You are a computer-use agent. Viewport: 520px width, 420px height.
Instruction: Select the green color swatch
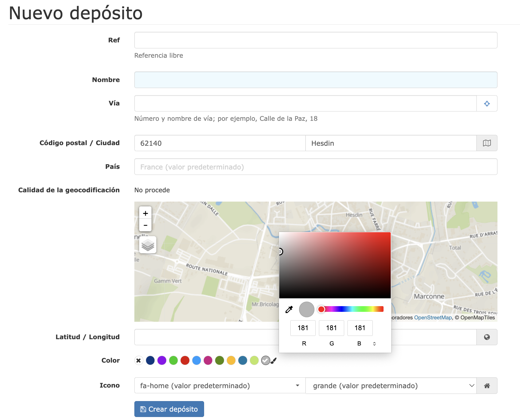pyautogui.click(x=173, y=360)
